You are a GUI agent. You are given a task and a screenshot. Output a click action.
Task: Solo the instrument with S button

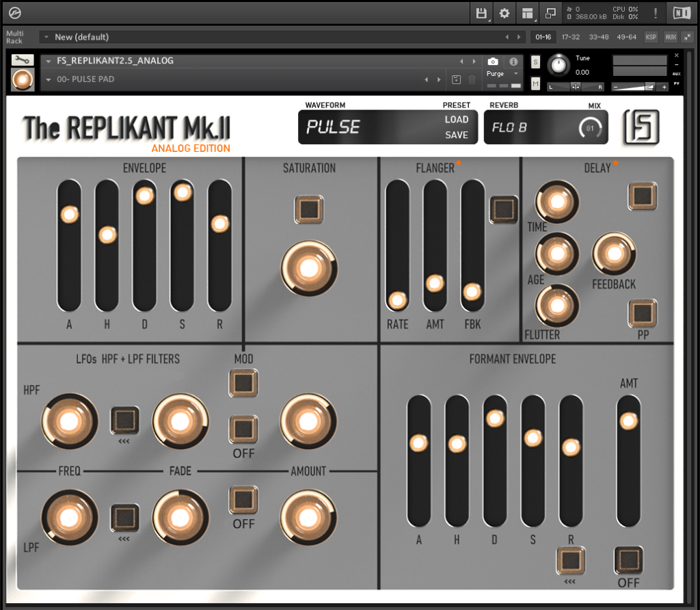[x=535, y=62]
